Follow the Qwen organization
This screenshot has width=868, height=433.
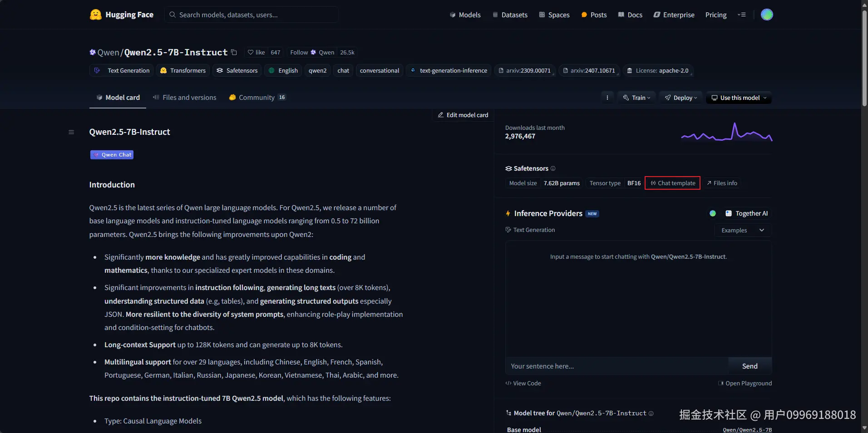click(312, 52)
